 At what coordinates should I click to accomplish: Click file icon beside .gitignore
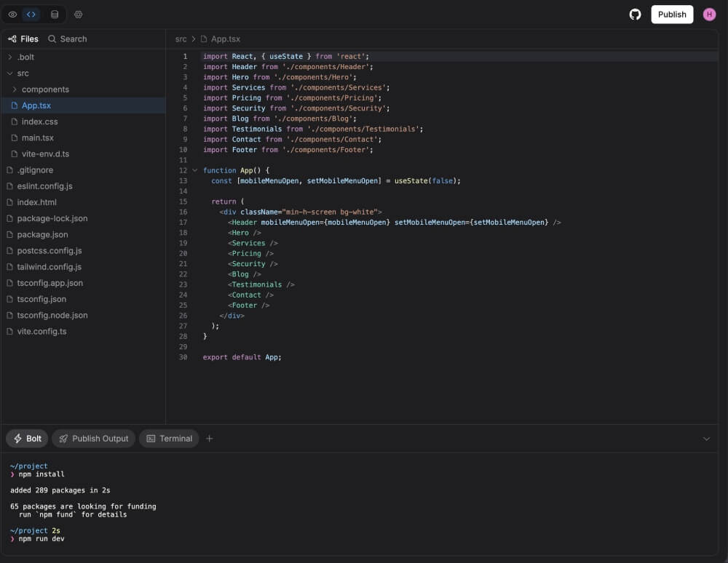(9, 170)
